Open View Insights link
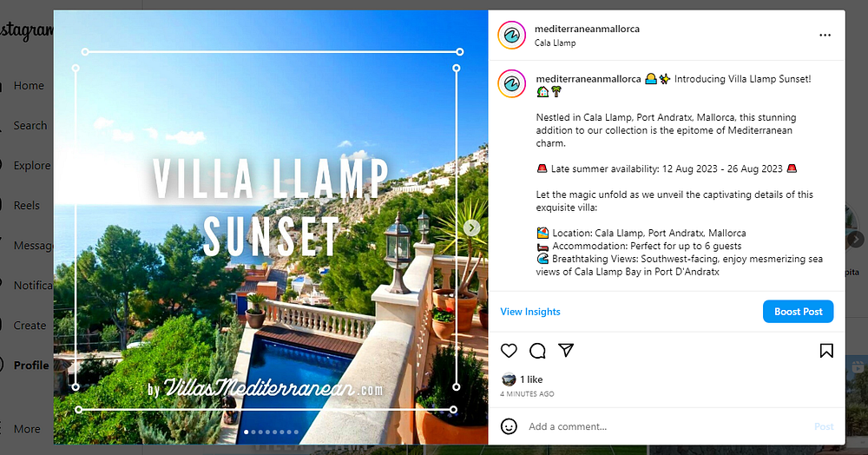Viewport: 868px width, 455px height. pos(530,312)
